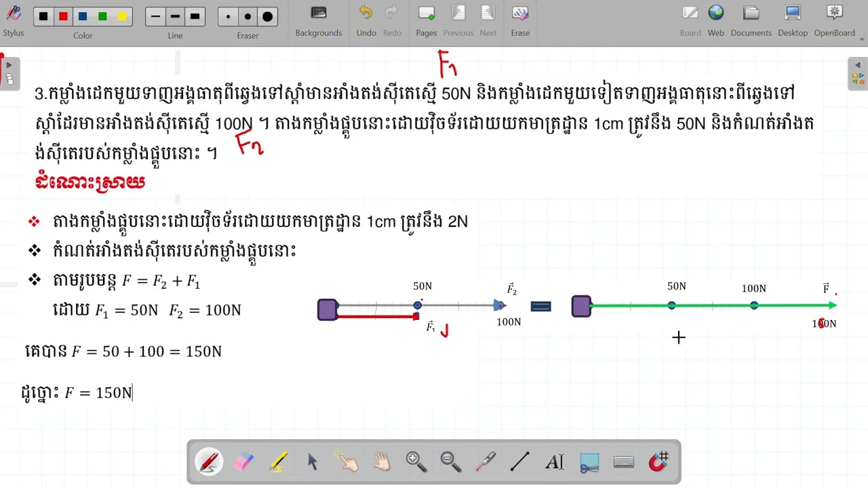The width and height of the screenshot is (868, 488).
Task: Open the Backgrounds chooser
Action: tap(318, 20)
